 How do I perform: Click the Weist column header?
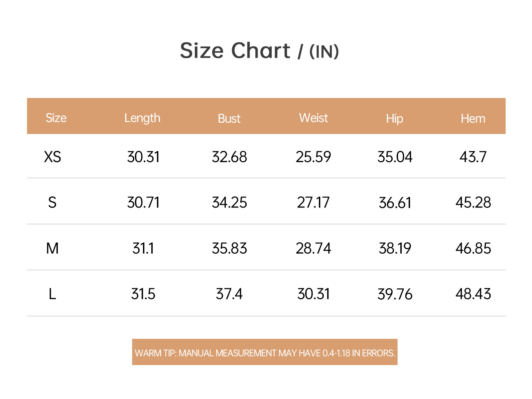[x=313, y=118]
